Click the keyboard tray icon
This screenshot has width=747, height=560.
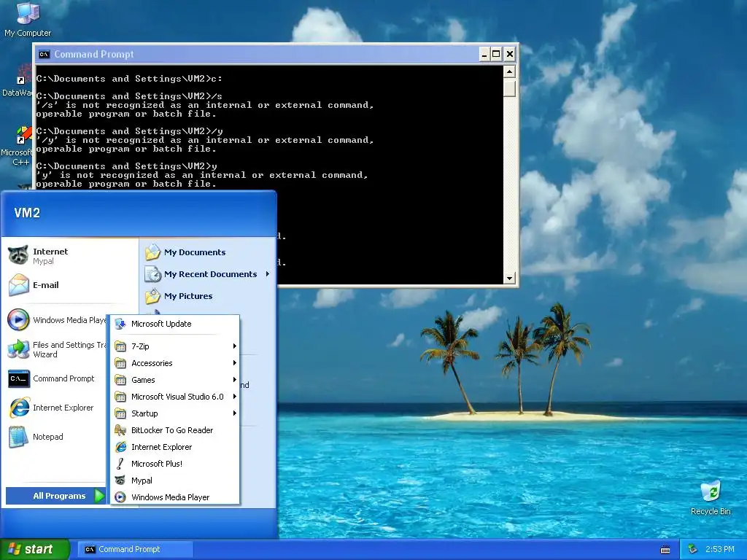tap(665, 550)
